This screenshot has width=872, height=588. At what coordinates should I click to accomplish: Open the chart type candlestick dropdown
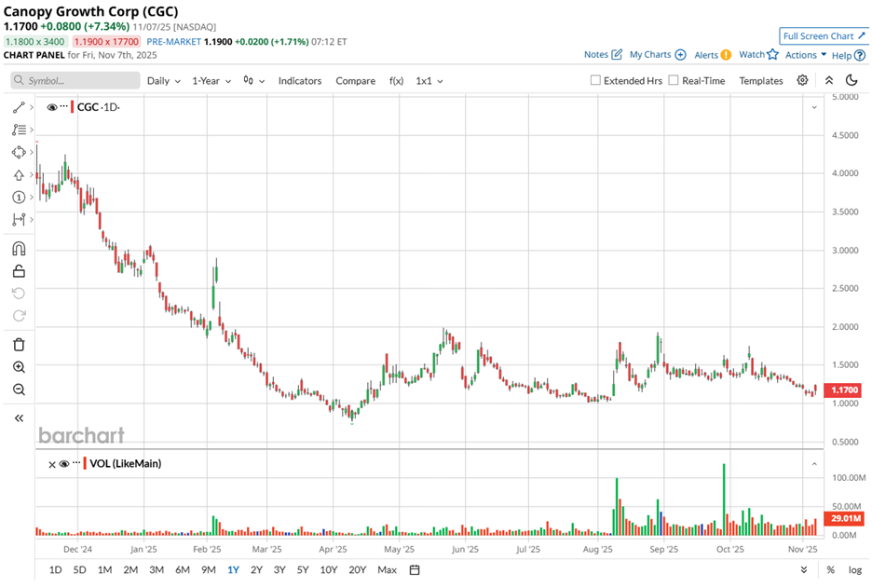(x=253, y=81)
